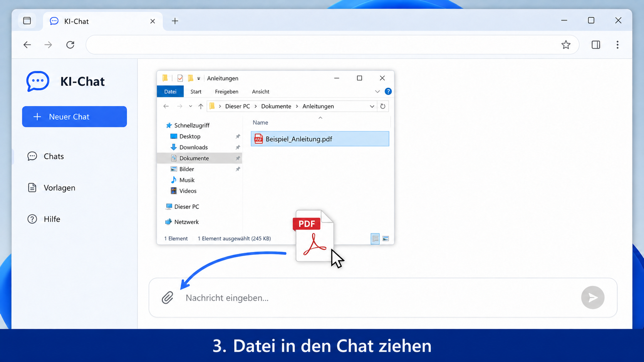Navigate forward in the Explorer window
The height and width of the screenshot is (362, 644).
tap(179, 106)
